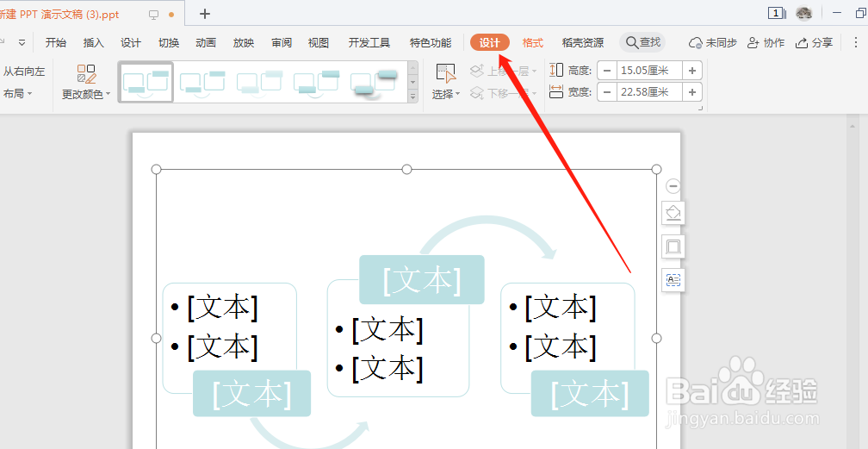The image size is (868, 449).
Task: Click the 高度 value field 15.05厘米
Action: pyautogui.click(x=649, y=71)
